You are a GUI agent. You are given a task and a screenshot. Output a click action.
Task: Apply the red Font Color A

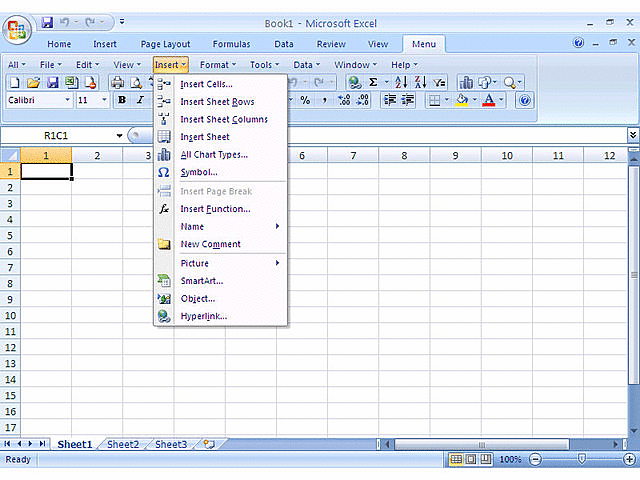pyautogui.click(x=489, y=100)
